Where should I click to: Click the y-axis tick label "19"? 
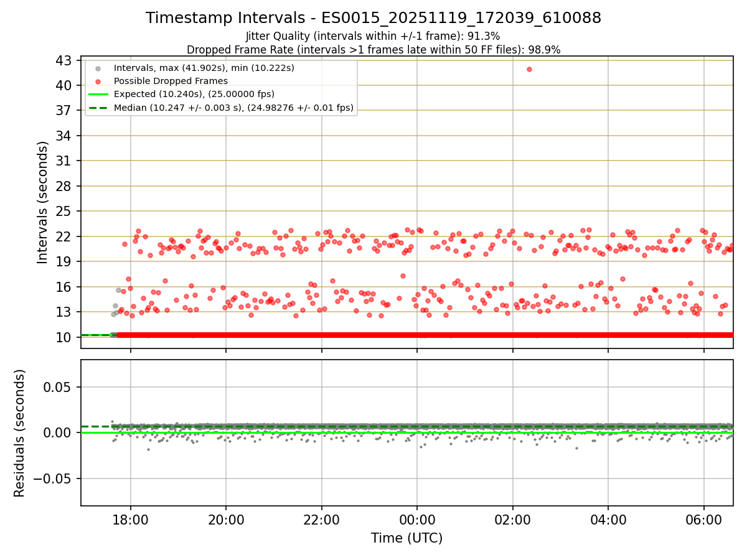(65, 262)
